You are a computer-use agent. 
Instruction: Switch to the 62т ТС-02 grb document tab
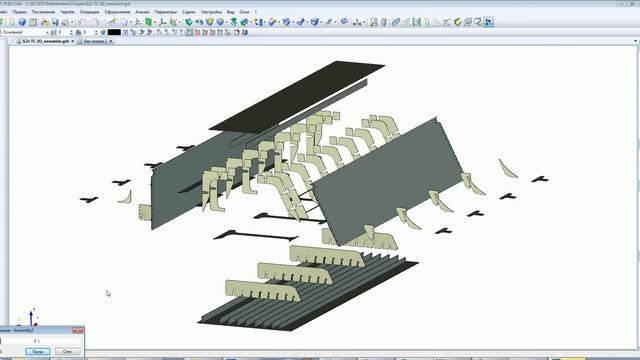click(x=45, y=41)
